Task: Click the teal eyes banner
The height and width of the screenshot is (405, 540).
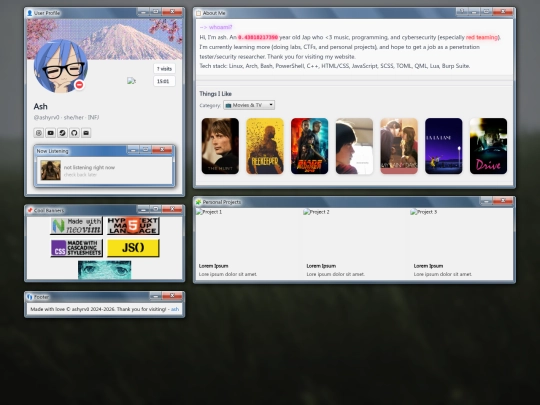Action: (105, 270)
